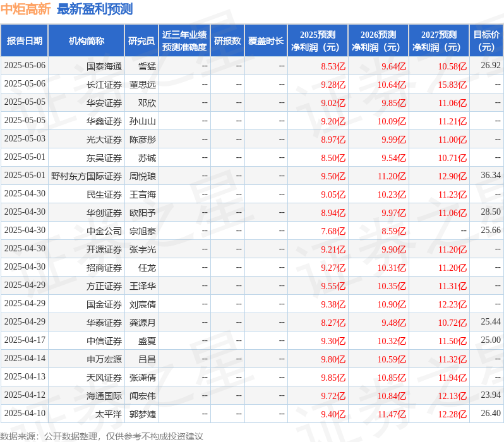Click analyst name 王言海
Viewport: 504px width, 442px height.
point(143,194)
